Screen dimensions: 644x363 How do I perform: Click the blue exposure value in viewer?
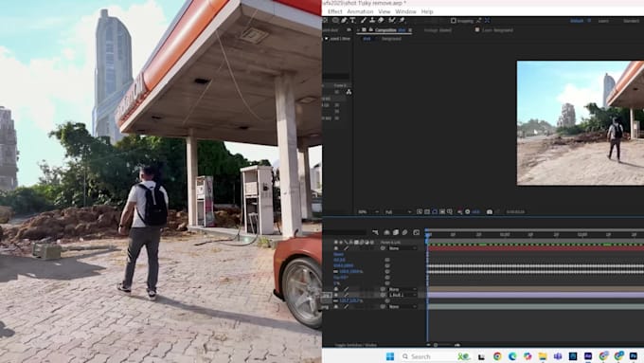pyautogui.click(x=475, y=212)
